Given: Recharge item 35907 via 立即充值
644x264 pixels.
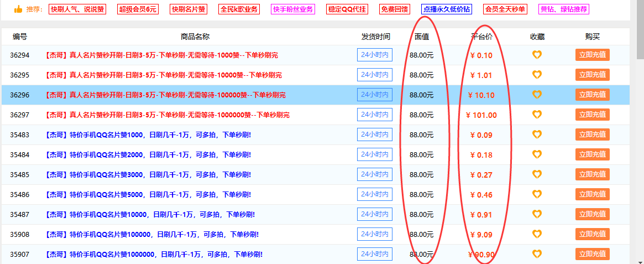Looking at the screenshot, I should point(592,254).
